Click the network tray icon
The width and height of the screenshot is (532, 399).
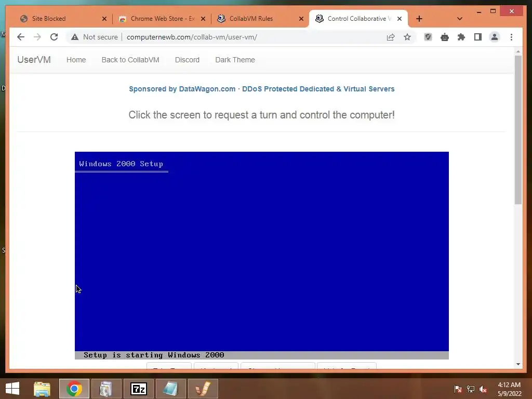click(x=471, y=389)
